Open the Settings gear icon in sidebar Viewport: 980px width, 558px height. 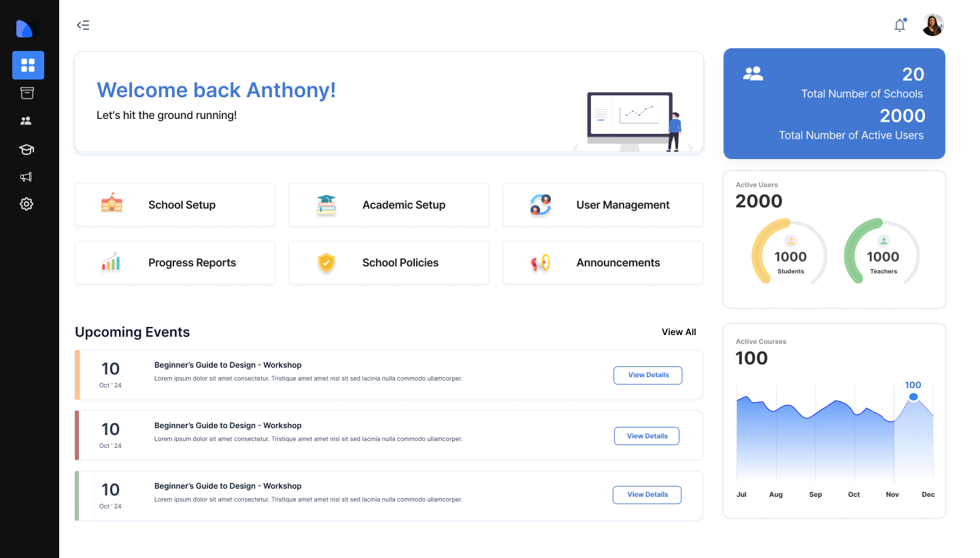(x=26, y=204)
